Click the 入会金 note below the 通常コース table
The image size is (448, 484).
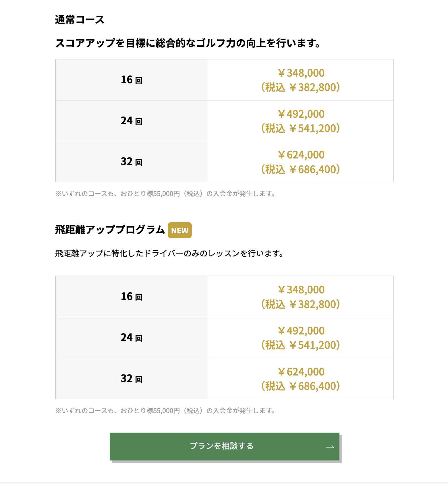tap(165, 194)
